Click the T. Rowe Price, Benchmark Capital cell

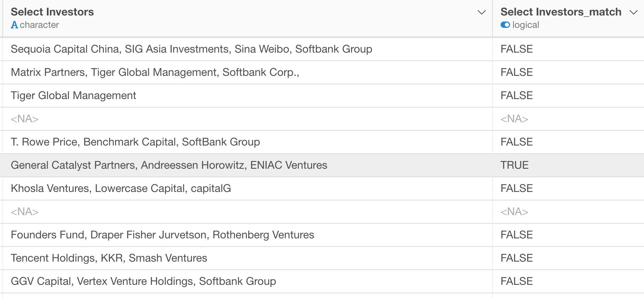click(x=247, y=142)
